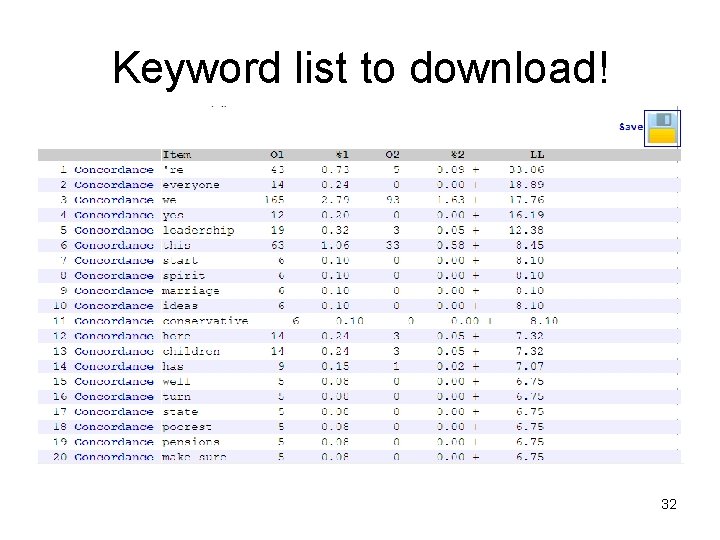Click %1 value 1.06 in this row
720x540 pixels.
coord(335,246)
